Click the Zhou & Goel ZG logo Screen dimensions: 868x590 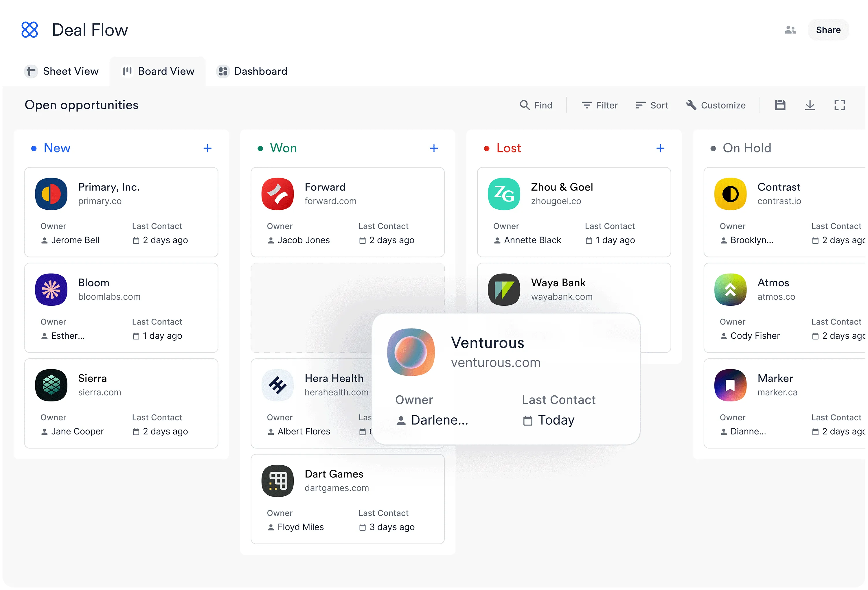click(x=504, y=194)
